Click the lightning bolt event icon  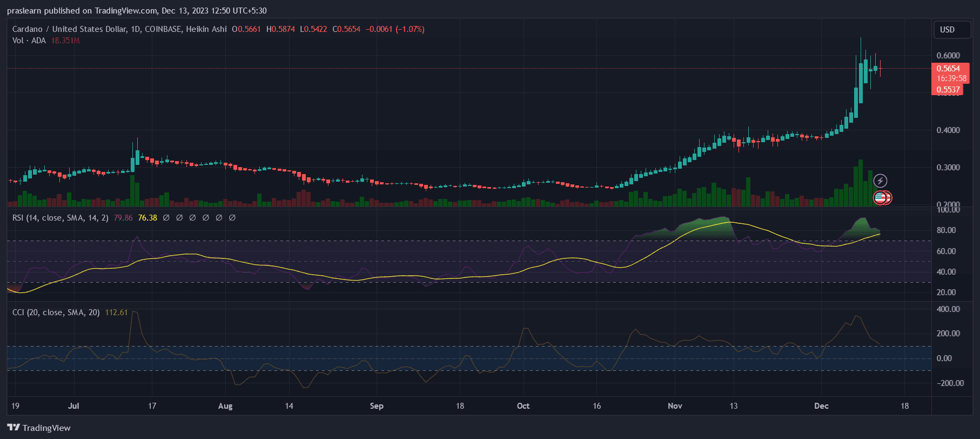point(880,181)
